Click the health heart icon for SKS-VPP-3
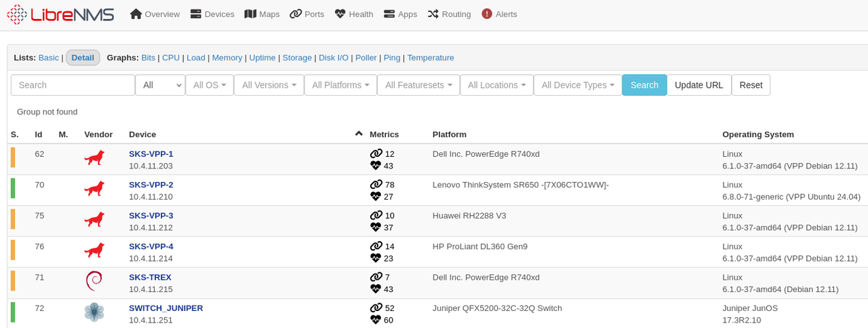 click(376, 227)
